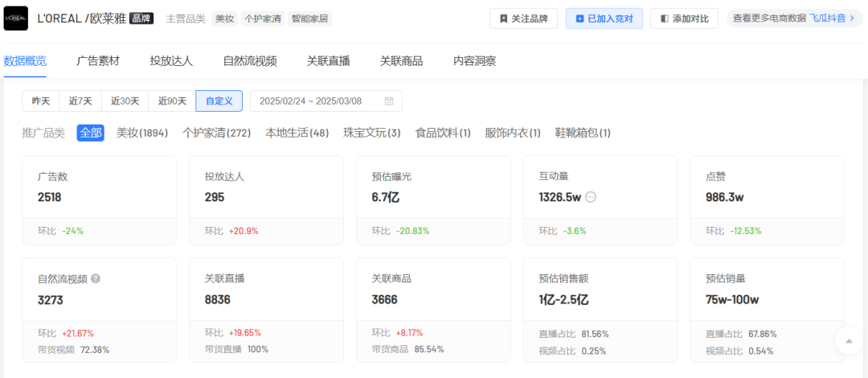
Task: Click the -24% change value
Action: click(72, 231)
